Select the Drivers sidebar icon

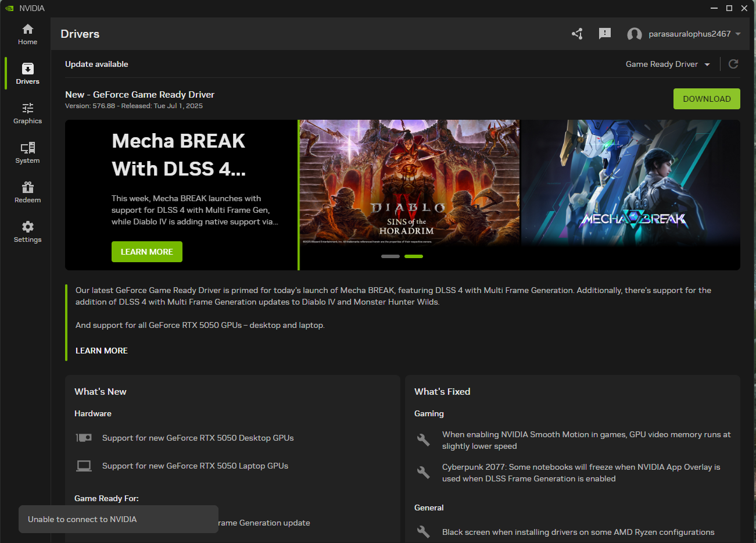(28, 69)
